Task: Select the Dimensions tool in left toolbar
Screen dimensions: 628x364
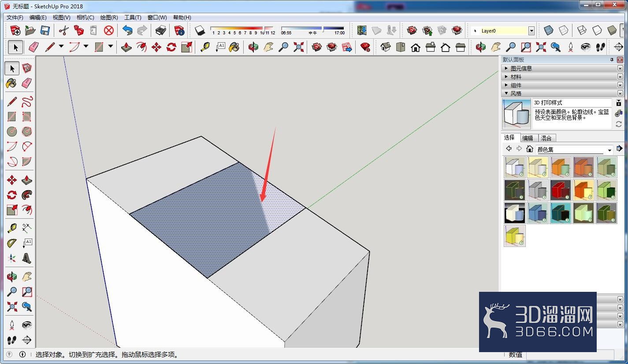Action: (27, 228)
